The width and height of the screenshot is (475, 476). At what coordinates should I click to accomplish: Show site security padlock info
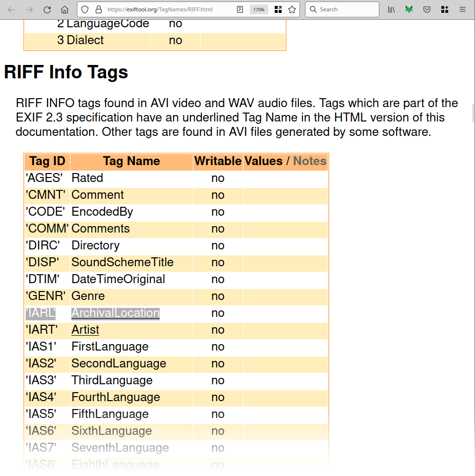tap(98, 9)
